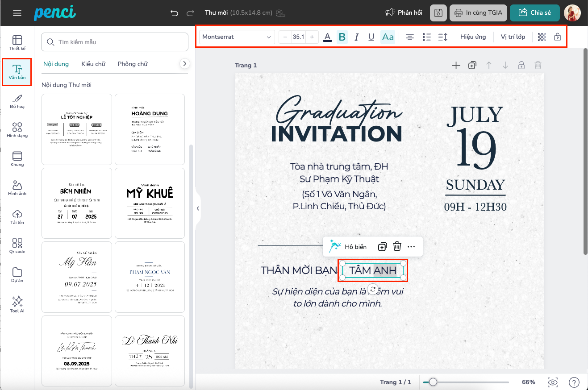Image resolution: width=588 pixels, height=390 pixels.
Task: Open the Tool AI panel
Action: [17, 304]
